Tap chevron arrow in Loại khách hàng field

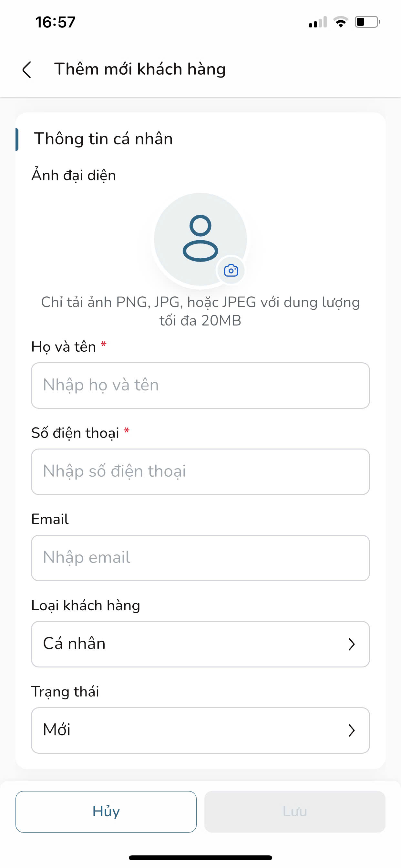coord(352,644)
